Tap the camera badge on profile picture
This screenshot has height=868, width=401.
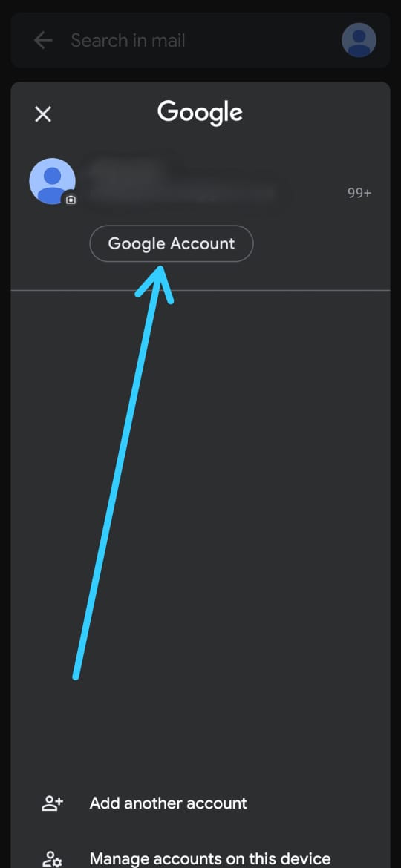[71, 200]
